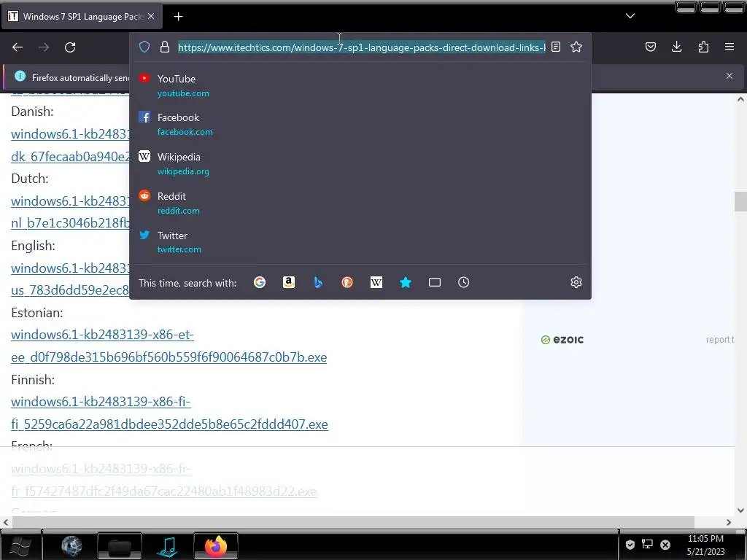Open the Pocket save button
Screen dimensions: 747x560
click(x=650, y=47)
